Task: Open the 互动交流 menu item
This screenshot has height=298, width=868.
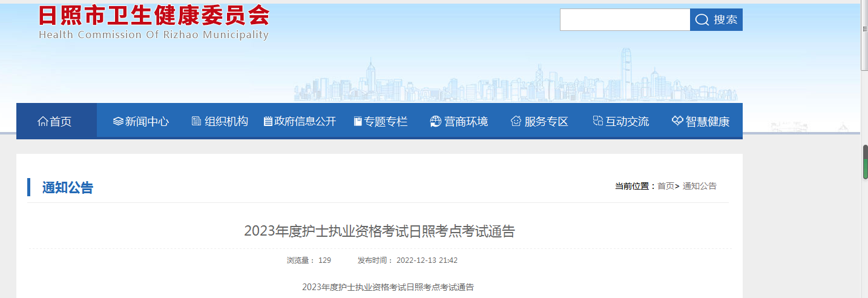Action: tap(627, 121)
